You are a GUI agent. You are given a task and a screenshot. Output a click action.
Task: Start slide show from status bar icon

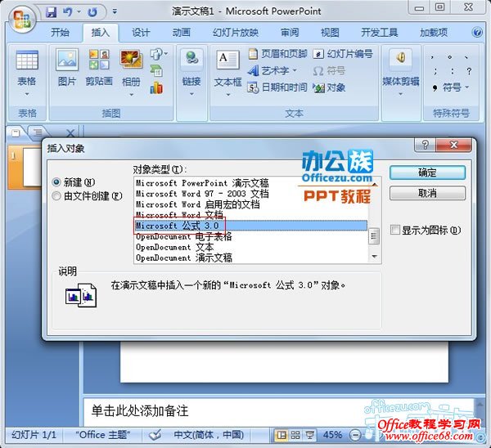[309, 435]
